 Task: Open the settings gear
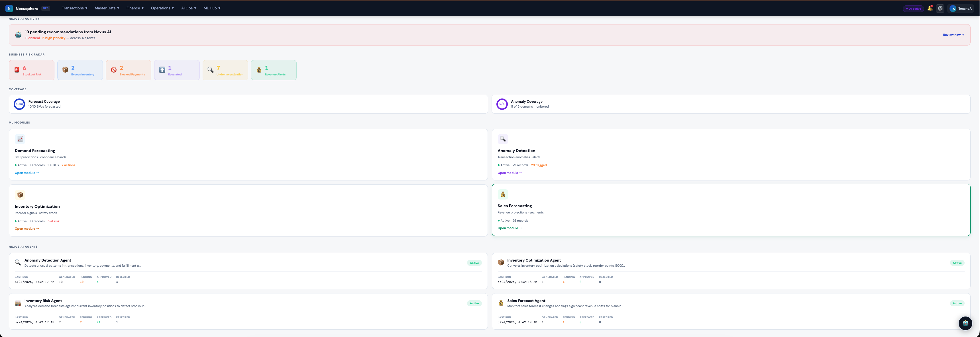click(940, 8)
